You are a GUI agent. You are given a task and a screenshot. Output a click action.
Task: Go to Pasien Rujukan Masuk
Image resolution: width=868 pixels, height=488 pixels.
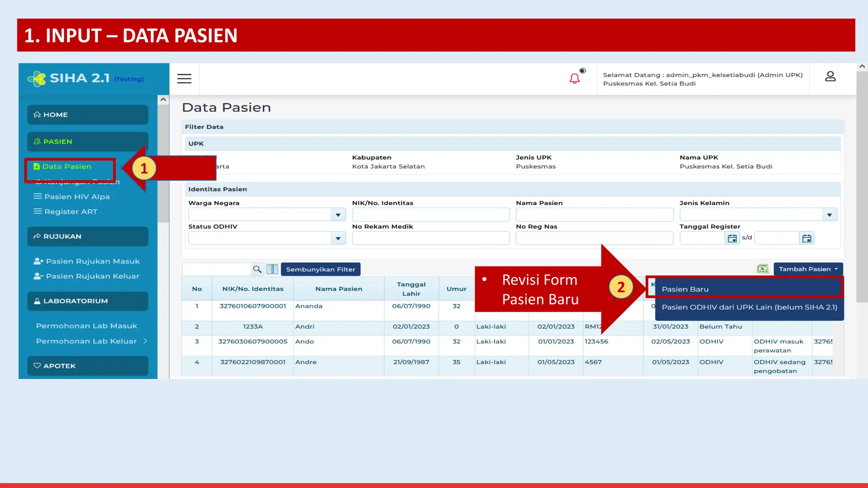92,261
